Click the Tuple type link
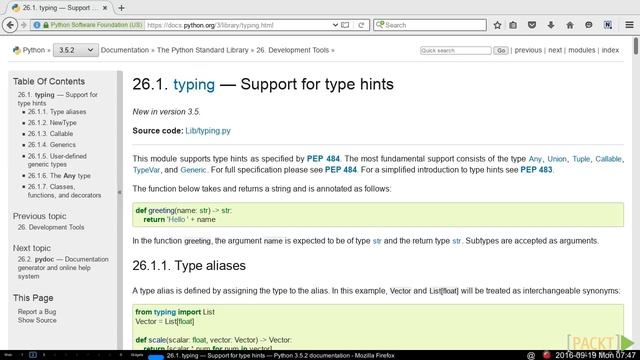640x360 pixels. 581,159
